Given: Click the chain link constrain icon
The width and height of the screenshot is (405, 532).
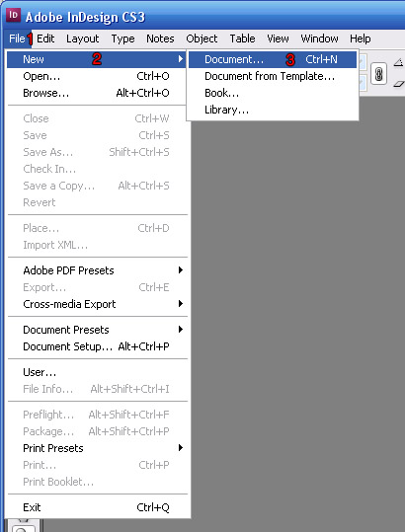Looking at the screenshot, I should (378, 74).
